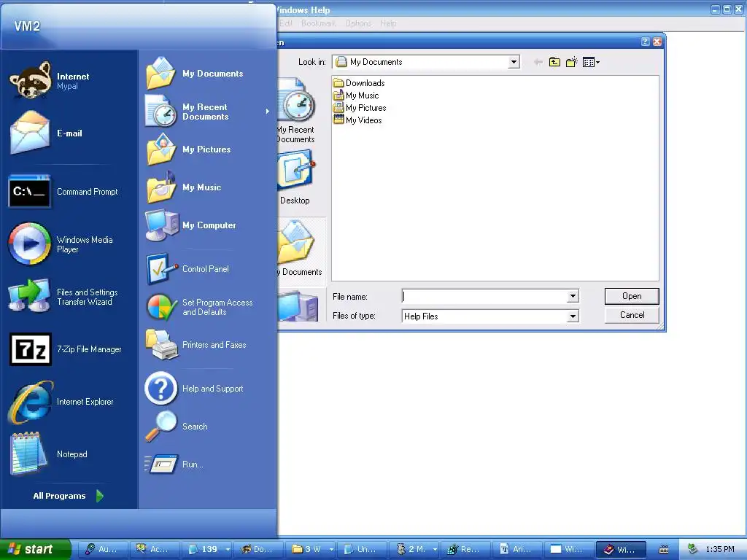Go back to last folder in Open dialog
The height and width of the screenshot is (560, 747).
538,62
